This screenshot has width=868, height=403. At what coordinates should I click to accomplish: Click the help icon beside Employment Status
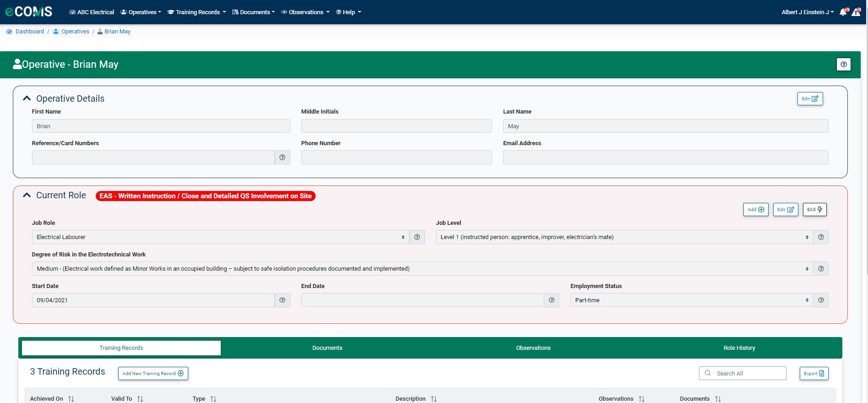coord(821,300)
